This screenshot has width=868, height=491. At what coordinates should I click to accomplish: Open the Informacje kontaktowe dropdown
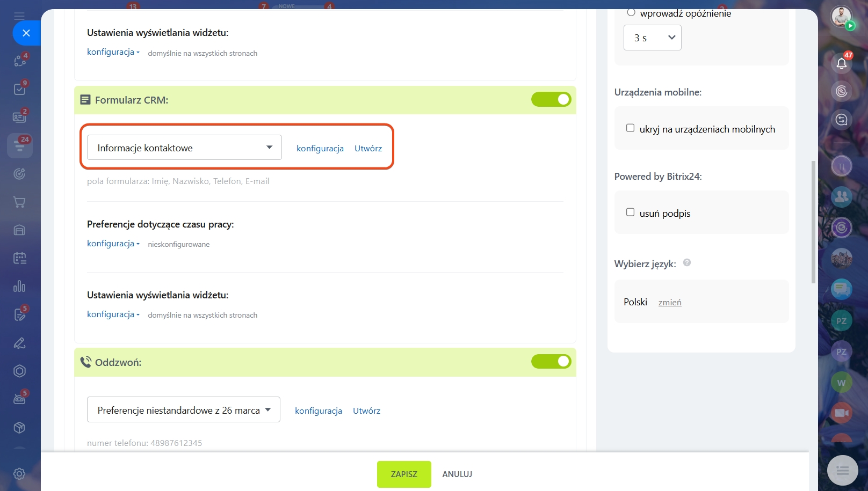pos(184,148)
